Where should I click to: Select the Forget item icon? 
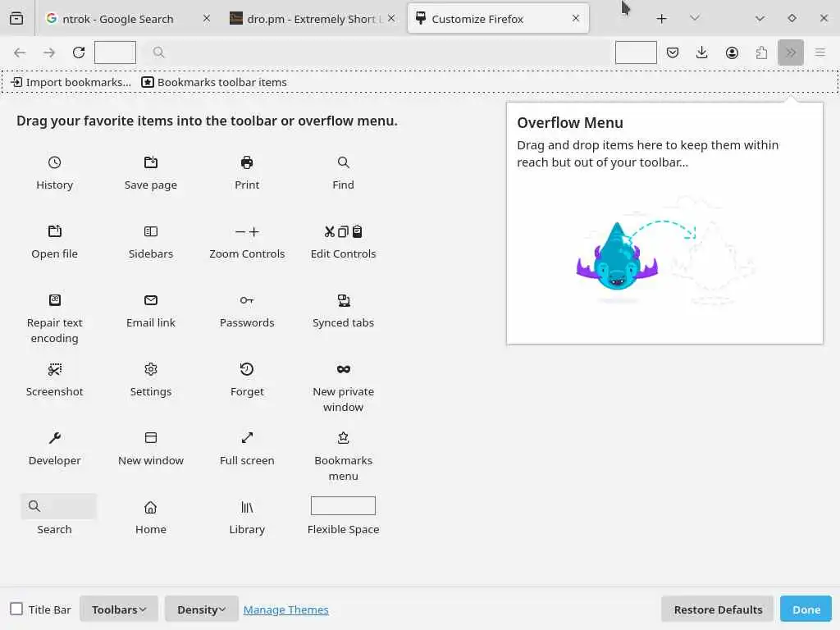247,369
